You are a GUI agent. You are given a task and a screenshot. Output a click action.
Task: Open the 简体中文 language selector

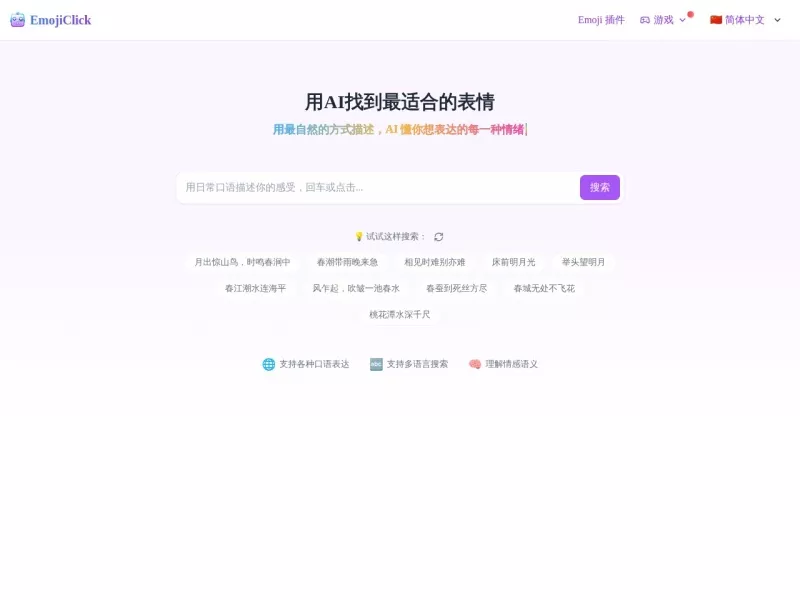(744, 20)
